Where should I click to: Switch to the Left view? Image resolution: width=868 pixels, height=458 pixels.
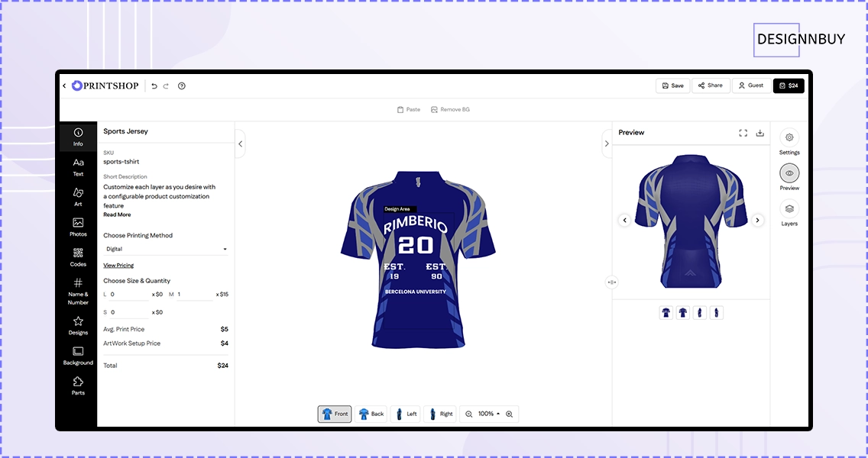coord(405,414)
